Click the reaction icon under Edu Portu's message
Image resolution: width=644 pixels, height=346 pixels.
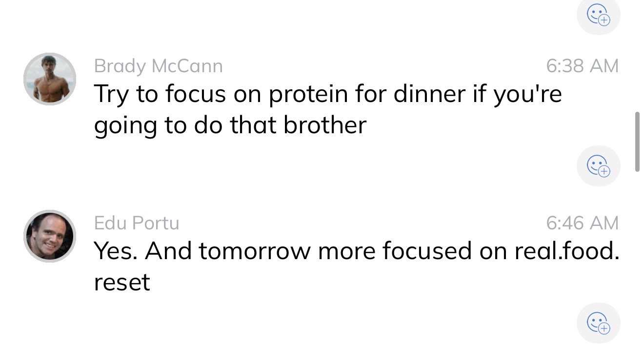[x=599, y=323]
